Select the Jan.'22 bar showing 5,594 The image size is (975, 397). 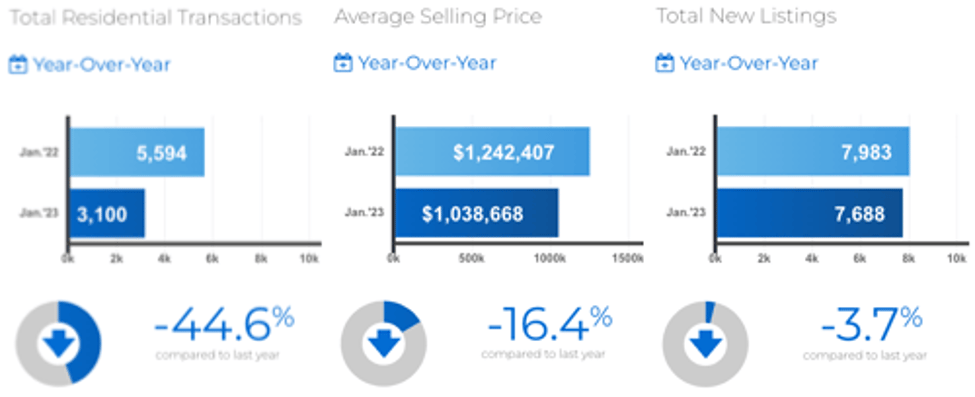pyautogui.click(x=137, y=152)
